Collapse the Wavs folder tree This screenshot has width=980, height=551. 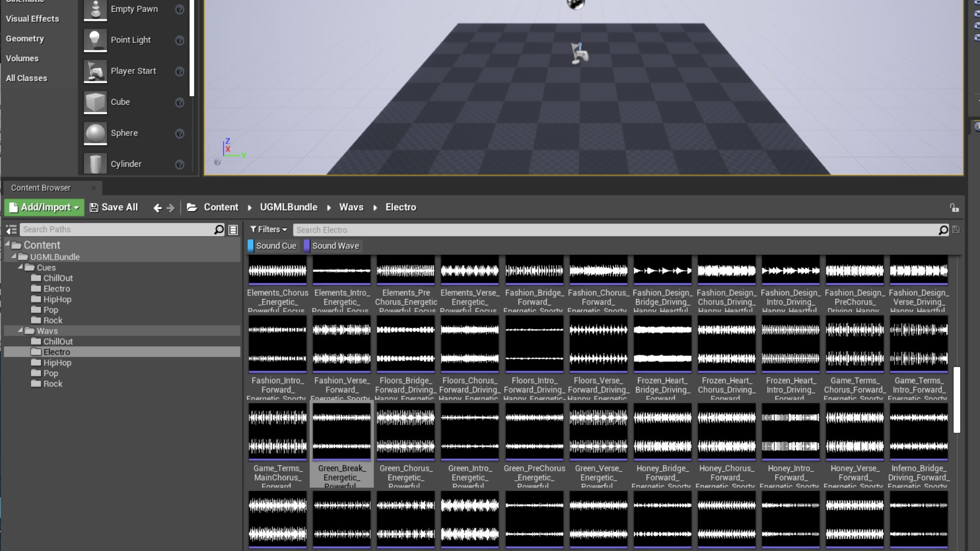[20, 331]
